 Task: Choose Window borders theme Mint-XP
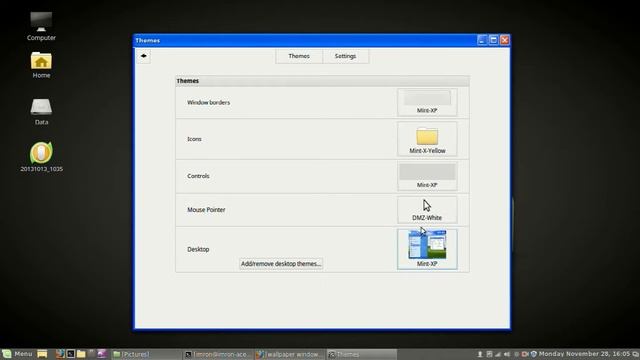click(x=427, y=102)
